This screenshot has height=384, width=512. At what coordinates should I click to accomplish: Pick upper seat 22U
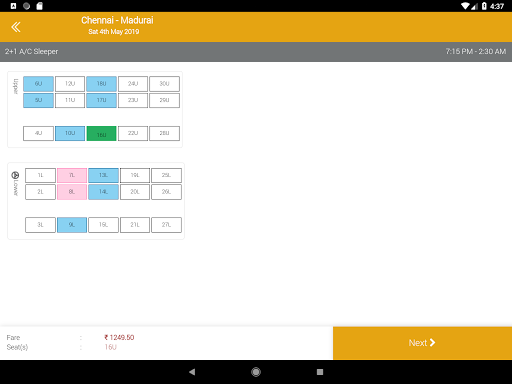pos(133,133)
